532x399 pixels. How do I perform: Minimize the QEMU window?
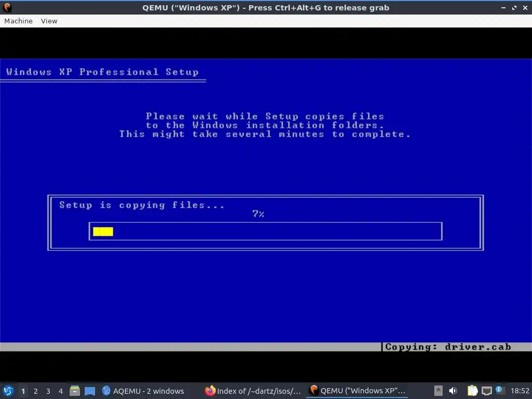pyautogui.click(x=503, y=7)
